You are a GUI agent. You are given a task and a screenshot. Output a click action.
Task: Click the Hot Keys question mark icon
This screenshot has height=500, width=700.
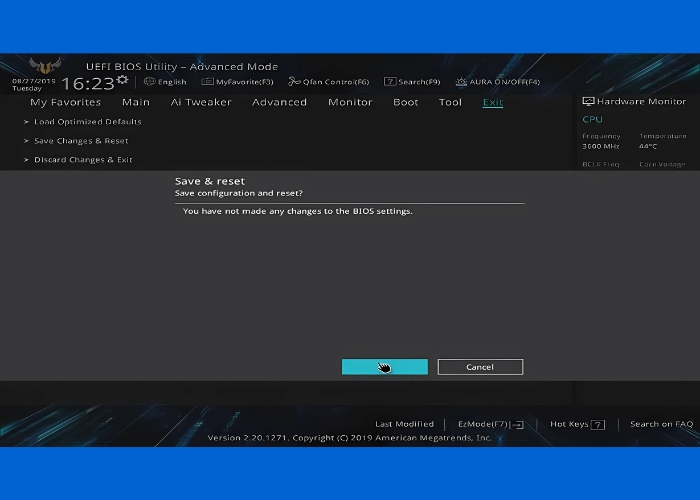tap(598, 424)
